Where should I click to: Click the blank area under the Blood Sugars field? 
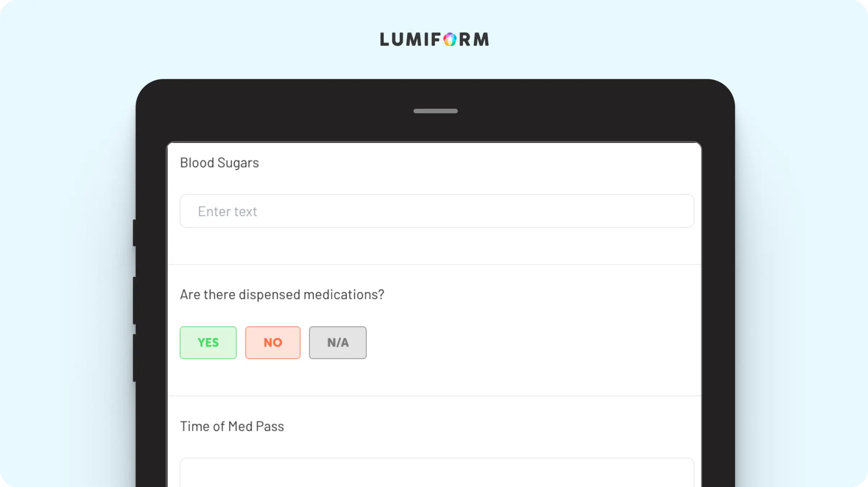[x=434, y=246]
